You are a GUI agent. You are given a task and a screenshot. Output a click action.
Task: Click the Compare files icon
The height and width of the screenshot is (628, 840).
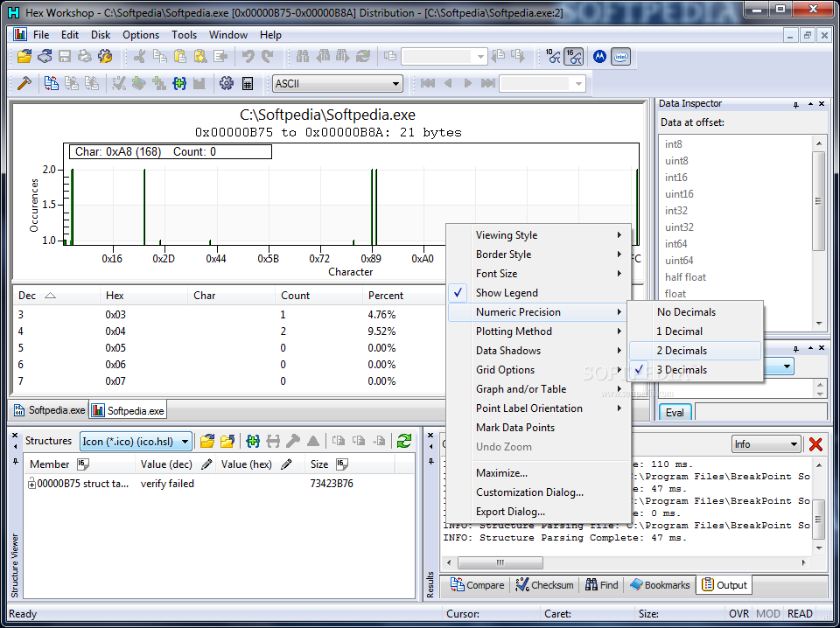point(52,83)
